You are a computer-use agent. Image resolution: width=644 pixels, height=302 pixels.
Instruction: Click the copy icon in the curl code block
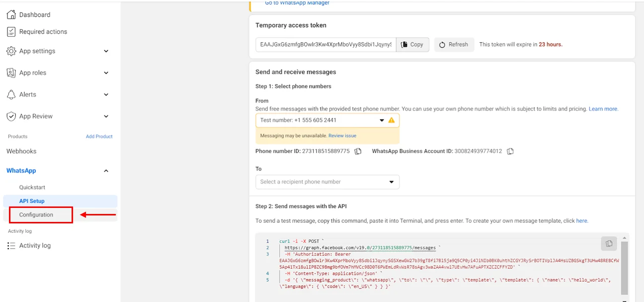tap(609, 243)
